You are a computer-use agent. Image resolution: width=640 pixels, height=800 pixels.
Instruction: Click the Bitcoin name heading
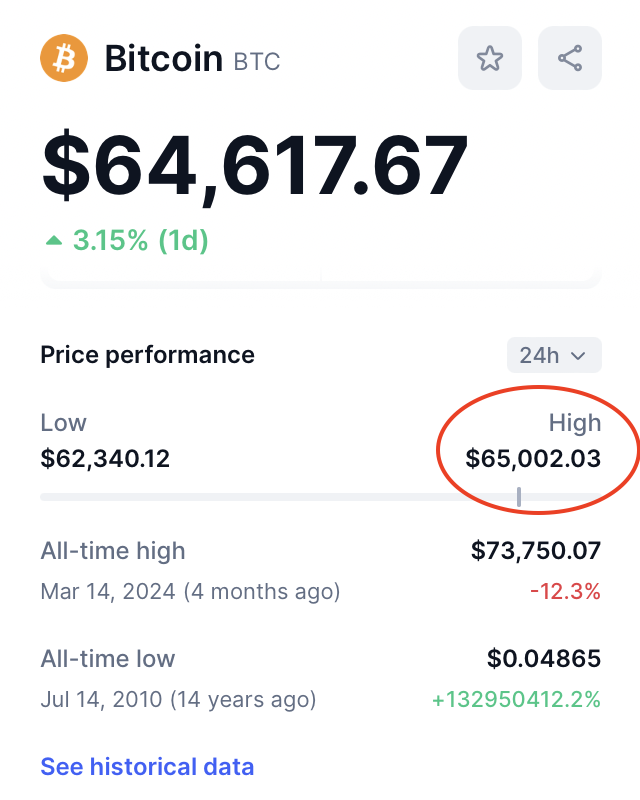[x=163, y=59]
